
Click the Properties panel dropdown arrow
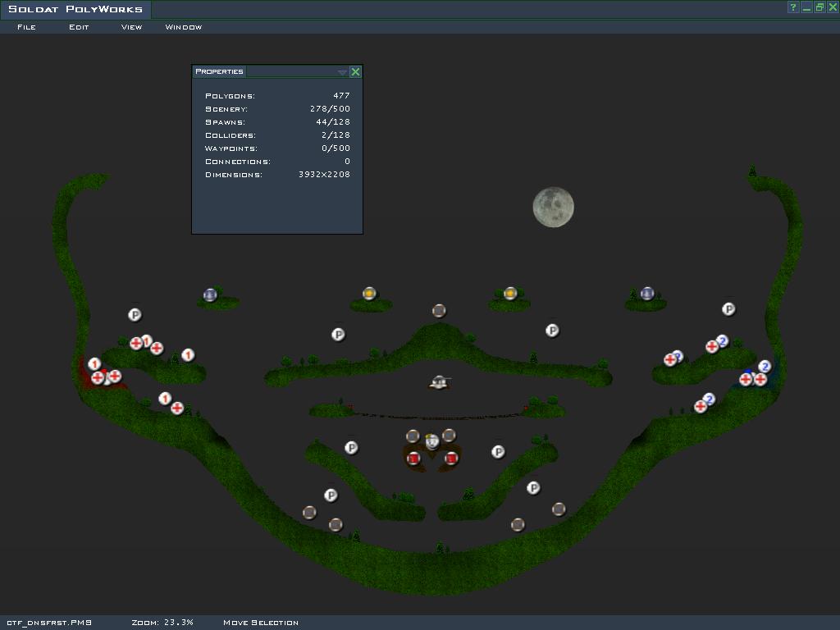(342, 72)
